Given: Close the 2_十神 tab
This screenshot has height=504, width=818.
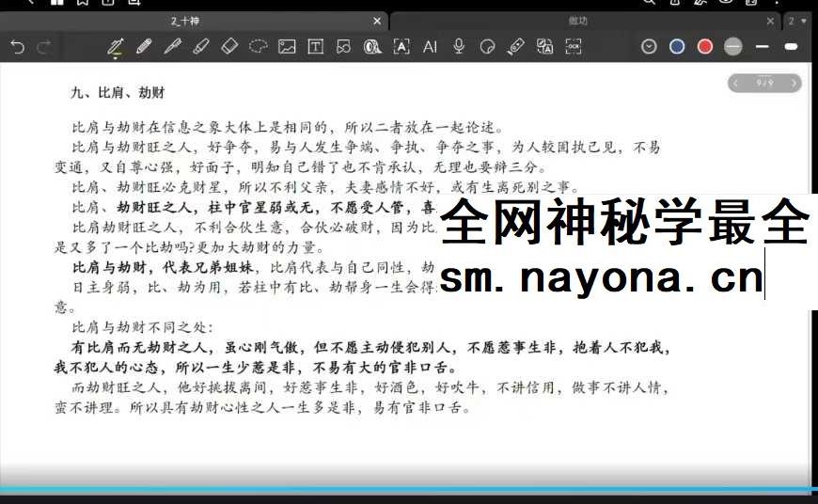Looking at the screenshot, I should point(377,22).
